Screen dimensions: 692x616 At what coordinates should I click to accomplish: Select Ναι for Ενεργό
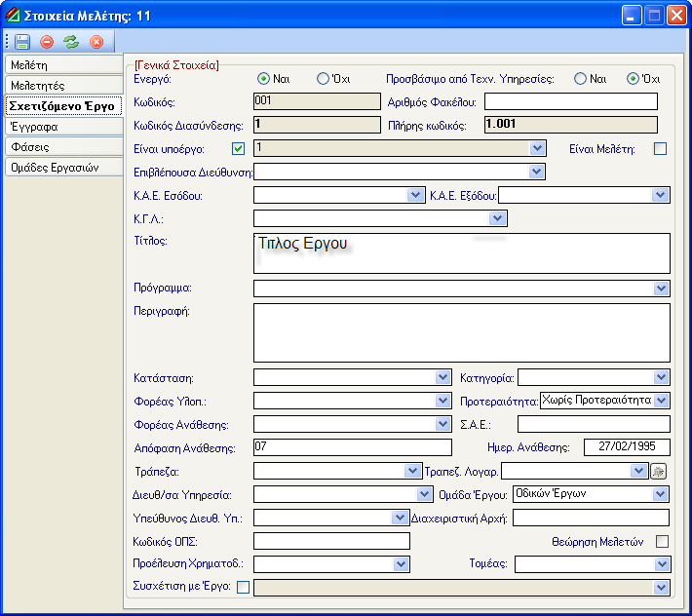pyautogui.click(x=263, y=79)
